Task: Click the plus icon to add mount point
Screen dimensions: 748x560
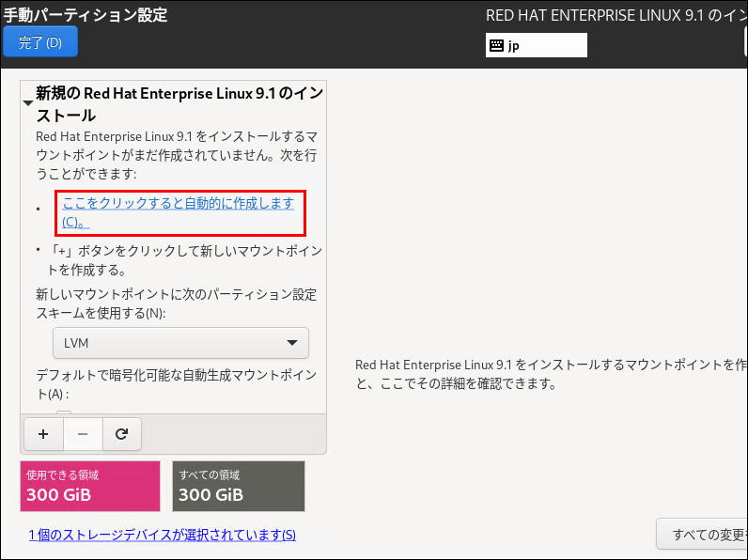Action: point(43,433)
